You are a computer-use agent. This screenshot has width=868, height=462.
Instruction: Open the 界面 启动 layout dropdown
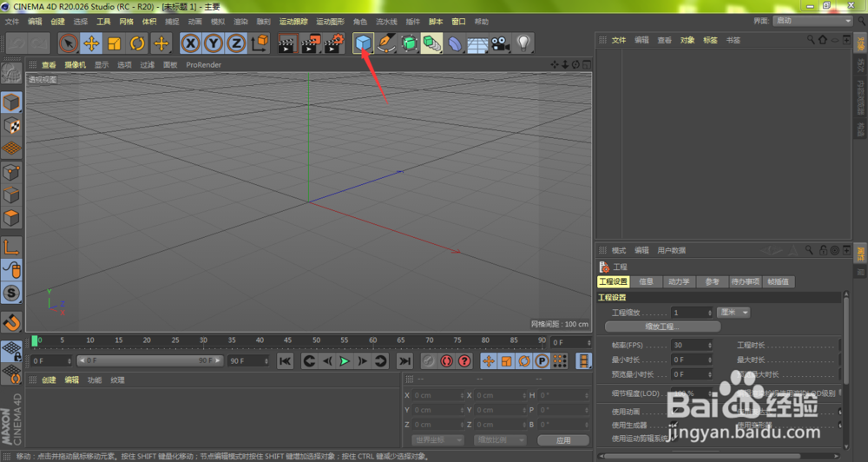click(812, 21)
